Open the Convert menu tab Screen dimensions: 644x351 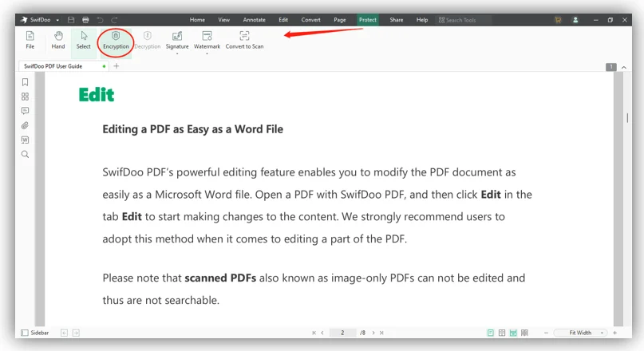(x=311, y=20)
